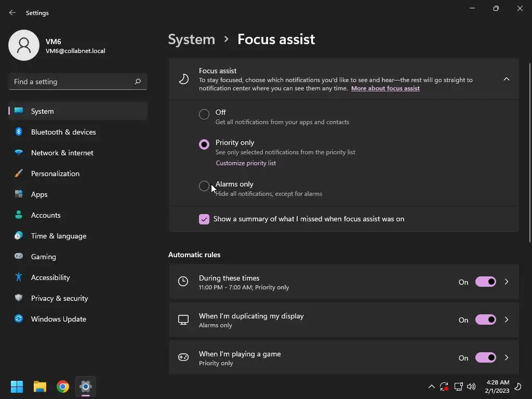This screenshot has width=532, height=399.
Task: Click the Personalization paintbrush icon
Action: [x=19, y=174]
